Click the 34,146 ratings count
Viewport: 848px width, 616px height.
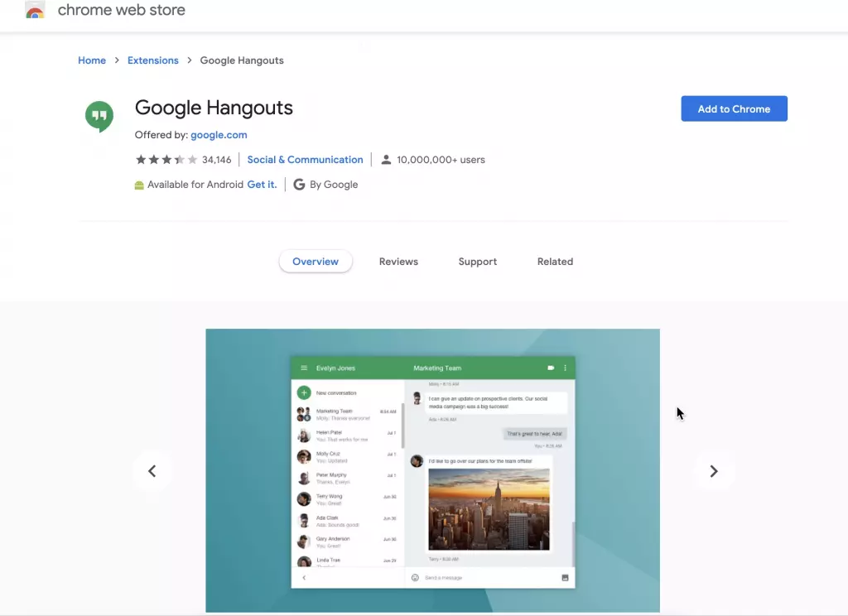point(216,160)
